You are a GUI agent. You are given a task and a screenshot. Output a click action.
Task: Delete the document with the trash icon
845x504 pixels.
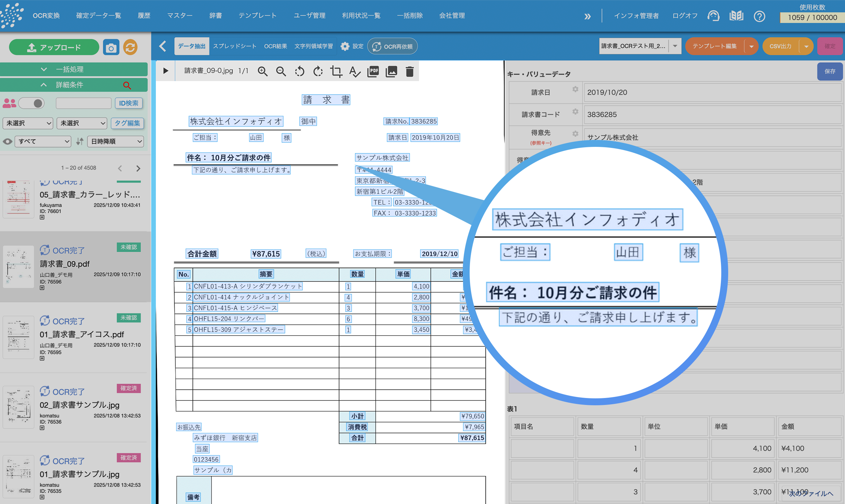click(x=410, y=72)
